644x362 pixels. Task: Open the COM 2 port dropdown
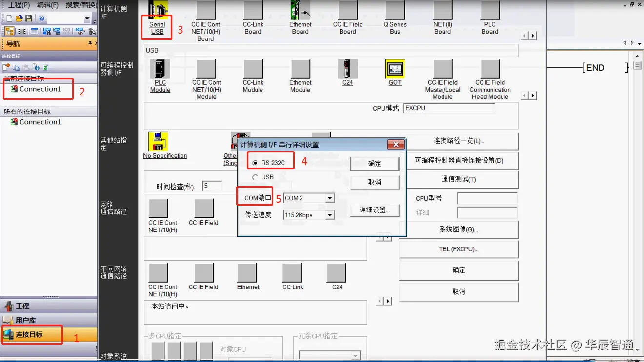330,198
